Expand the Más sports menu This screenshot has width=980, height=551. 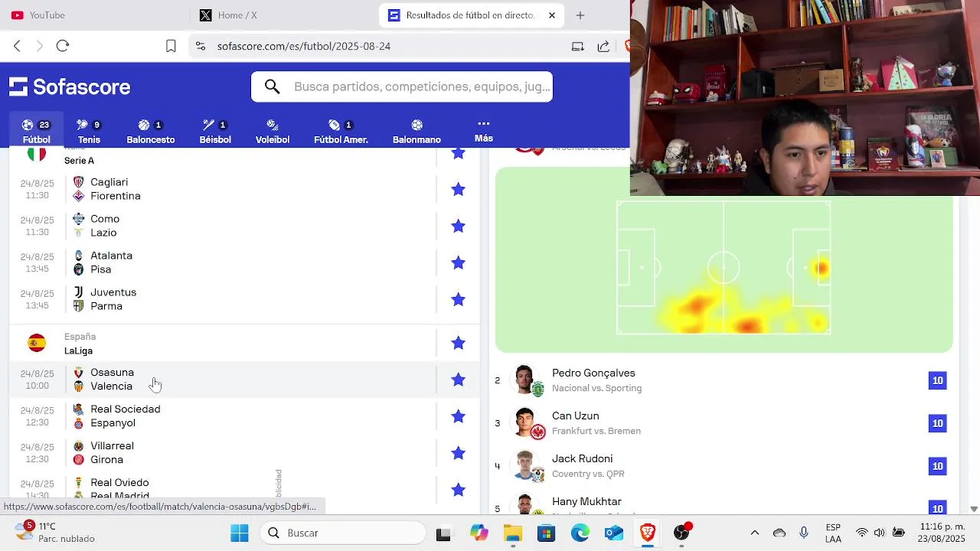coord(483,131)
